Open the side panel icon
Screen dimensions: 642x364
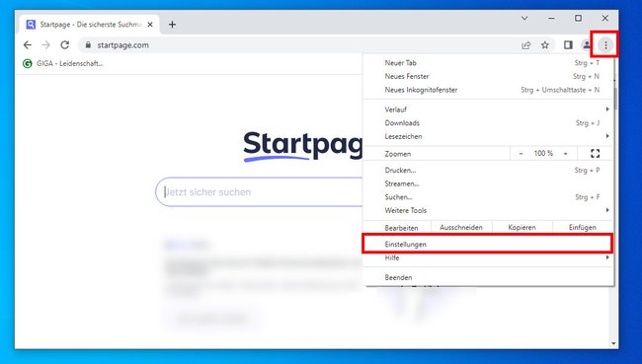568,45
